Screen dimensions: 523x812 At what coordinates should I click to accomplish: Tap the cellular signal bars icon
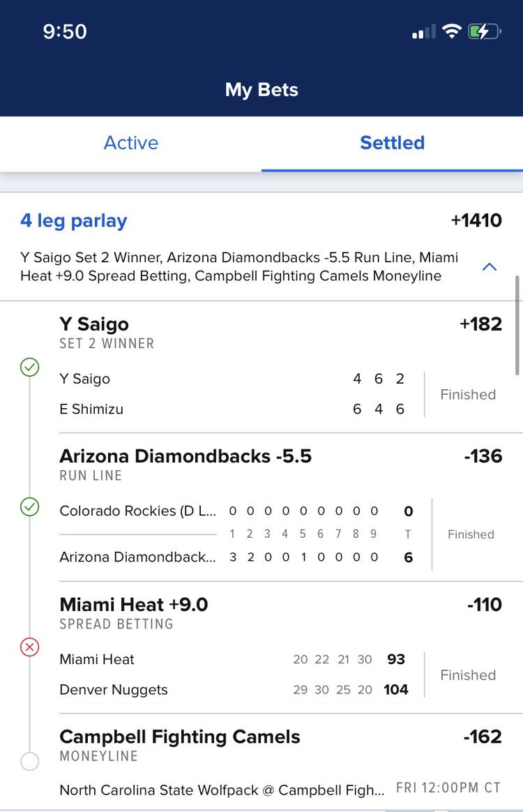click(423, 32)
